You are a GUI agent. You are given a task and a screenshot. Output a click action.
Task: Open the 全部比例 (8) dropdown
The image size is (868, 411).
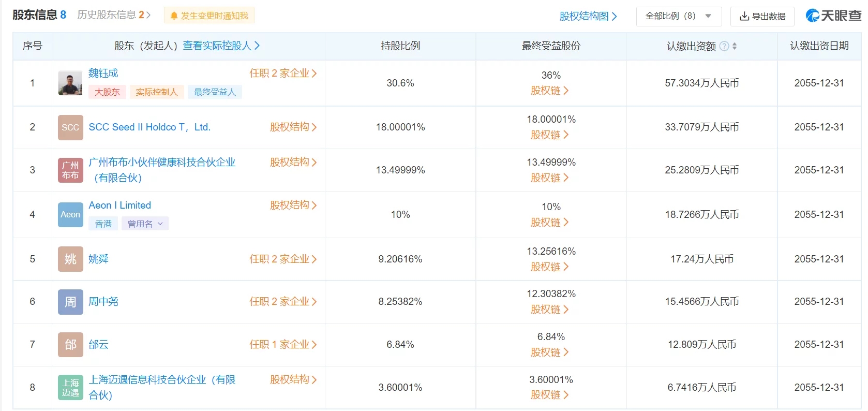(679, 16)
